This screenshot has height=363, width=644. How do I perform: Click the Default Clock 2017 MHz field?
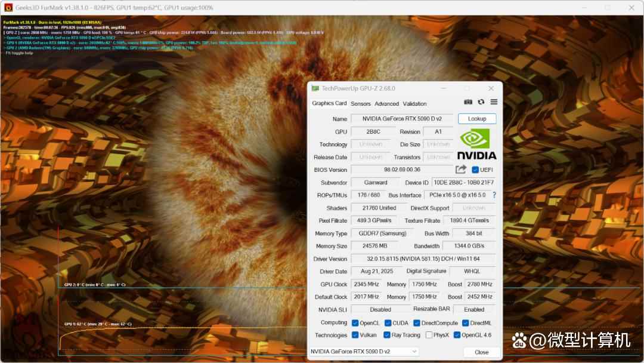[366, 297]
